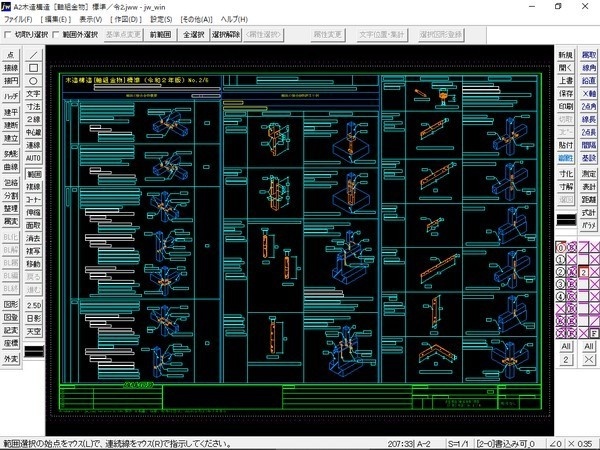The image size is (600, 450).
Task: Select the 移動 move tool
Action: (x=33, y=264)
